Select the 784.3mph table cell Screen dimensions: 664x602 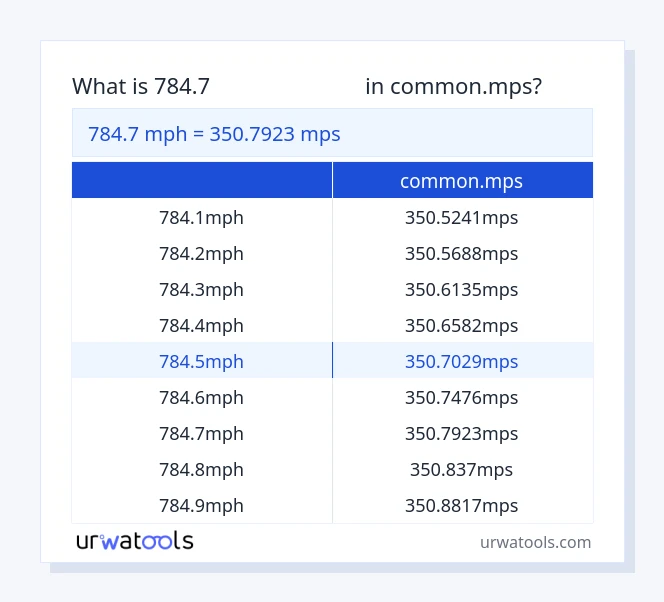pos(201,289)
